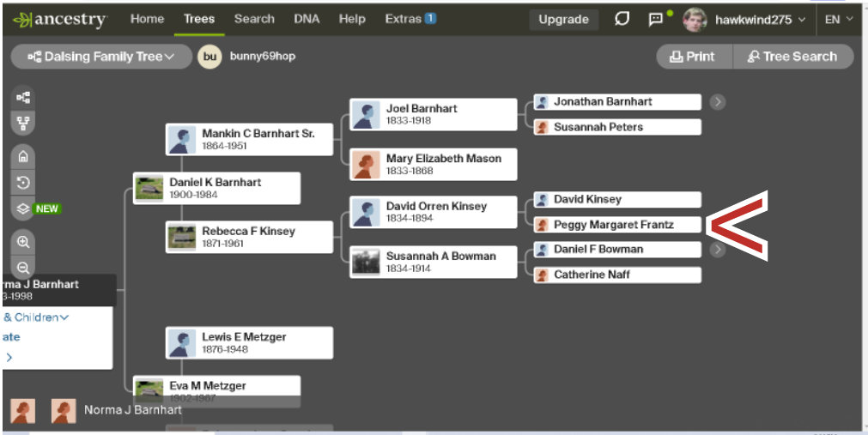Expand ancestors of Daniel F Bowman
Viewport: 868px width, 435px height.
(718, 250)
